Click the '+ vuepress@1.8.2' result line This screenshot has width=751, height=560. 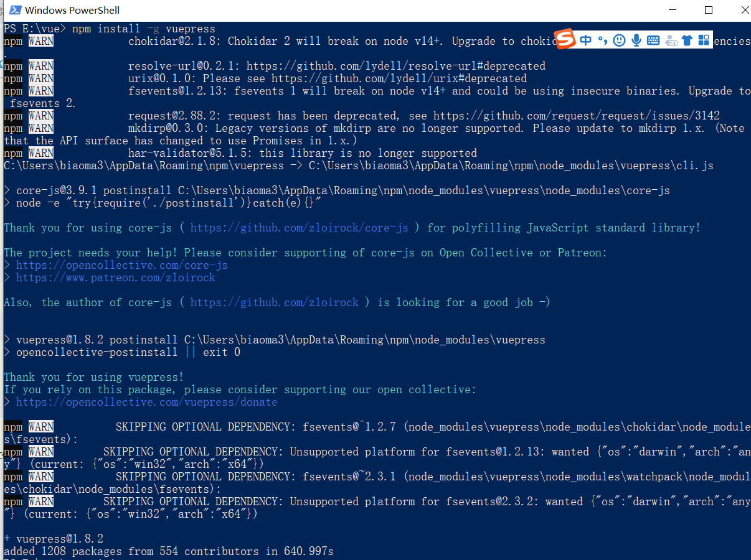pyautogui.click(x=54, y=539)
